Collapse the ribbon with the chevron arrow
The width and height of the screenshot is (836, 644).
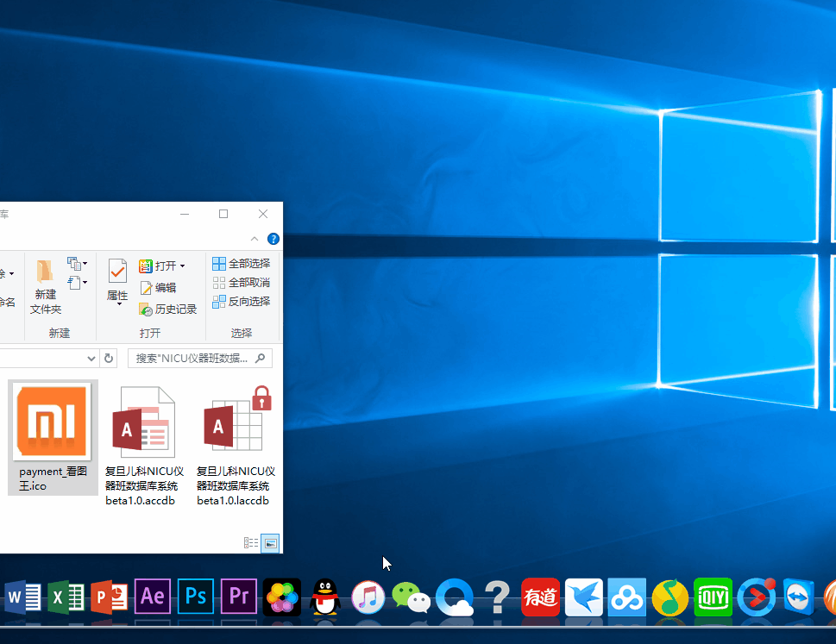255,239
